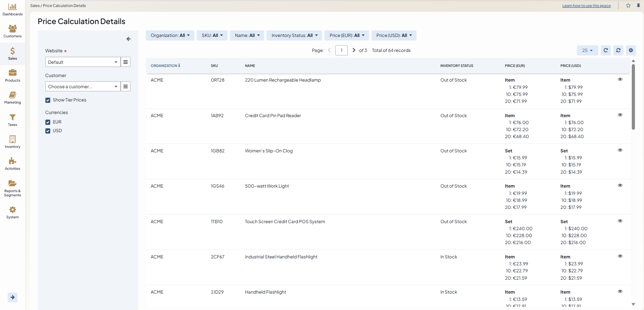Go to next page of records
The image size is (644, 310).
pyautogui.click(x=354, y=50)
